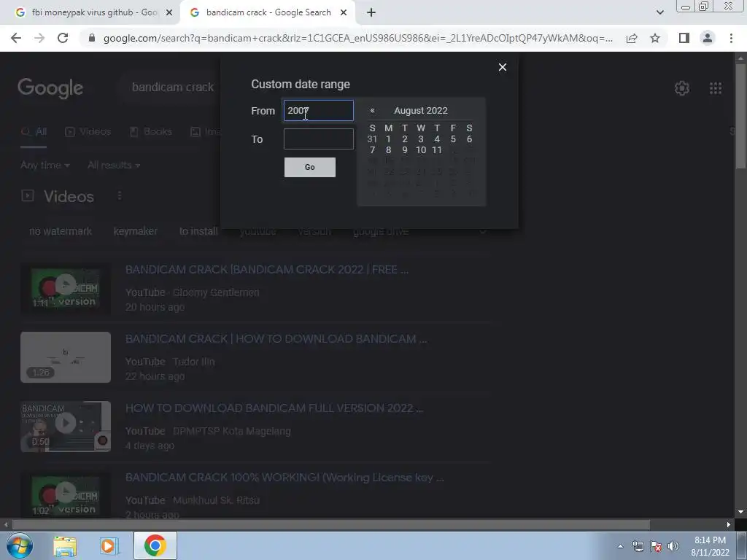Select August 1 in the calendar
Viewport: 747px width, 560px height.
[x=388, y=139]
